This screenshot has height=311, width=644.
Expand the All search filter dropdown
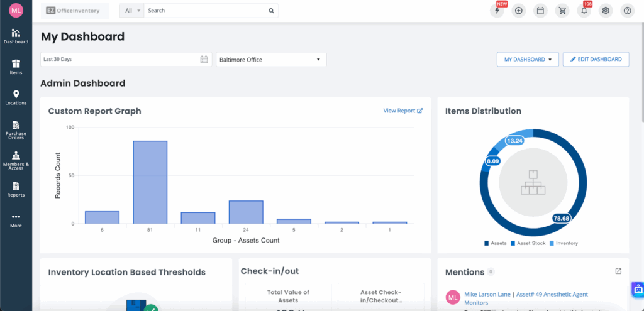pyautogui.click(x=131, y=11)
